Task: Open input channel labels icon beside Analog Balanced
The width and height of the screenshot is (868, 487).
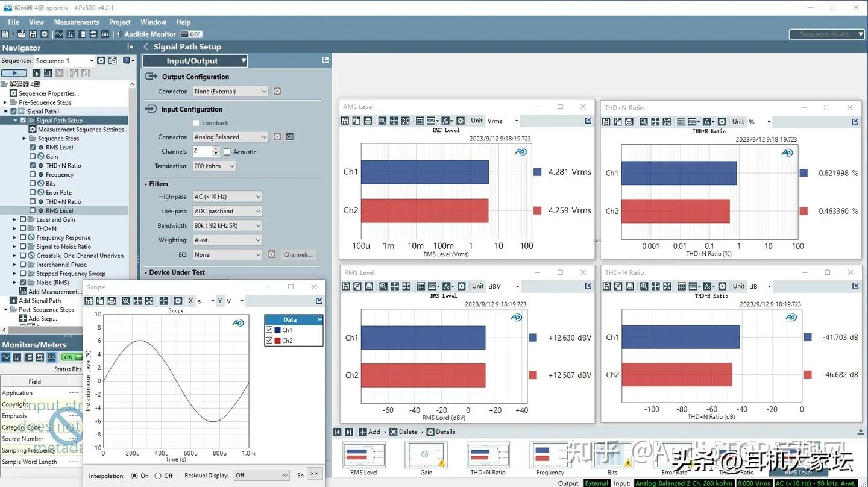Action: pos(290,137)
